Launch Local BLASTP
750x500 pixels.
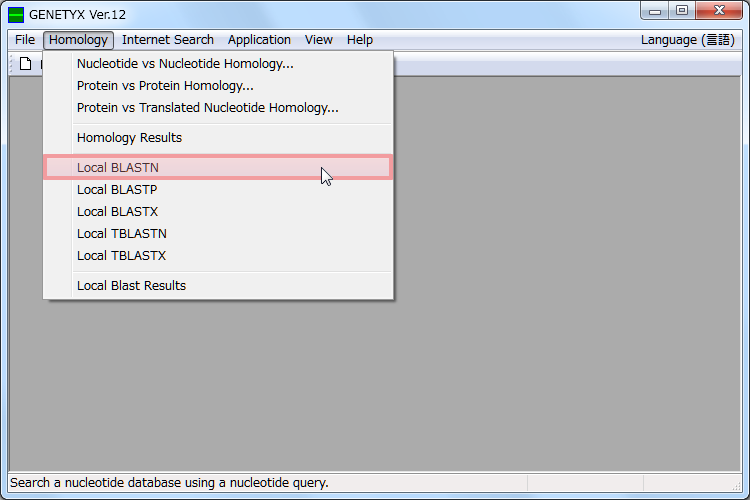(218, 190)
